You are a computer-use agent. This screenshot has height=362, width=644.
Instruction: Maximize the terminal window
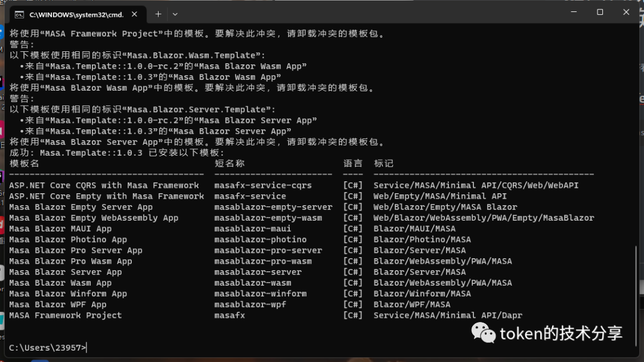coord(600,12)
